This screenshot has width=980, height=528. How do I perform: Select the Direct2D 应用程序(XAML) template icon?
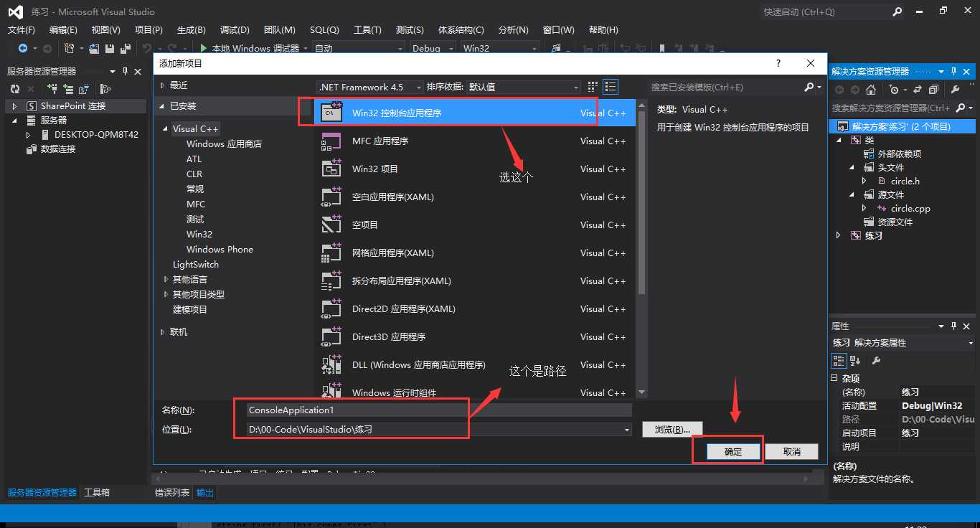[331, 309]
